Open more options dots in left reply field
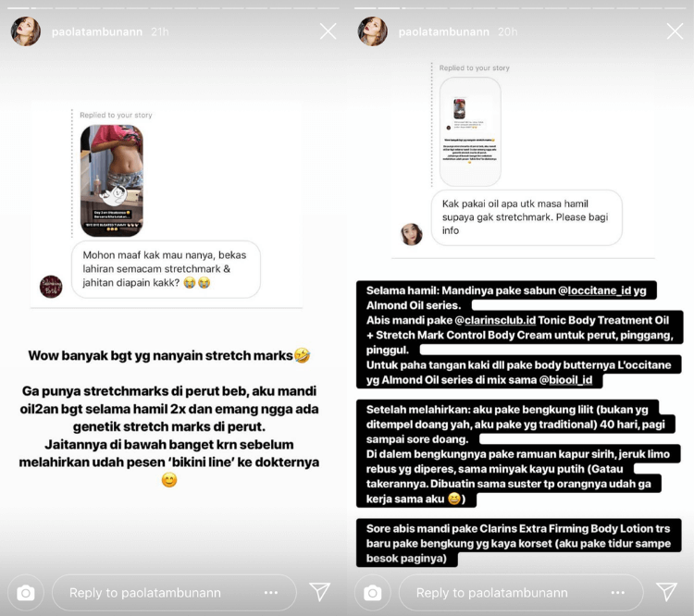 click(271, 593)
